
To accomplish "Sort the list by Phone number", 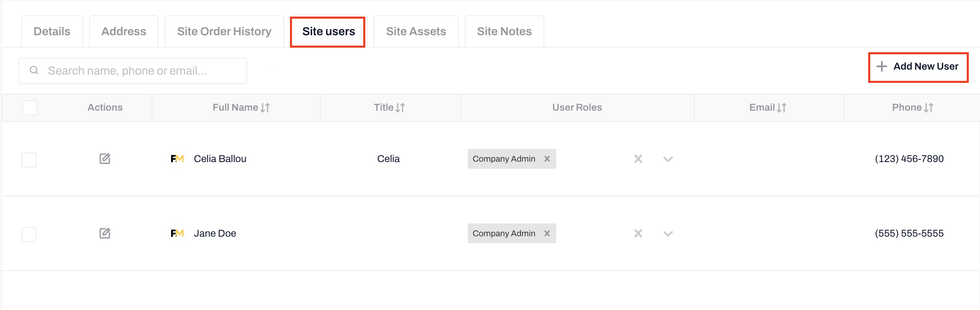I will [x=929, y=108].
